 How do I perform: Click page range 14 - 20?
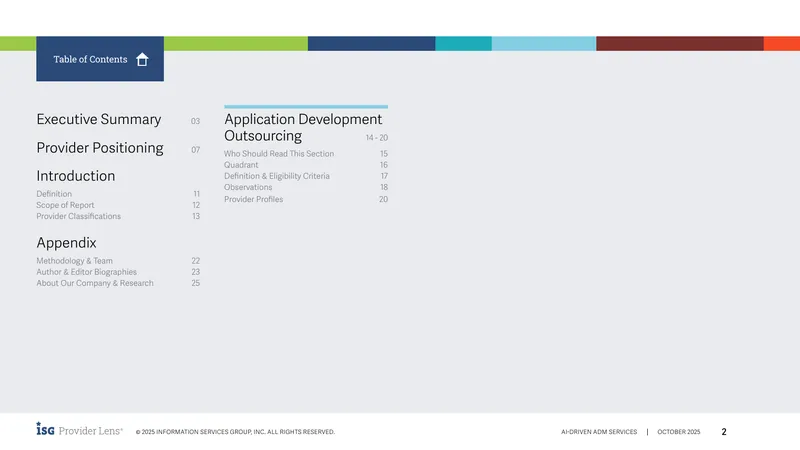coord(377,138)
